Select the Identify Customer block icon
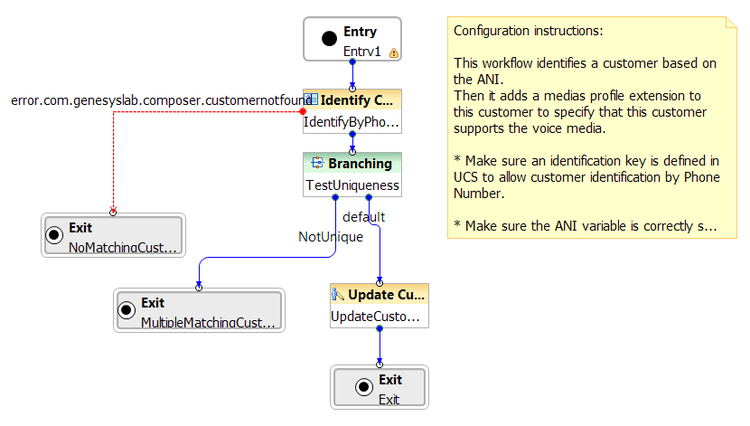Screen dimensions: 750x426 click(311, 99)
